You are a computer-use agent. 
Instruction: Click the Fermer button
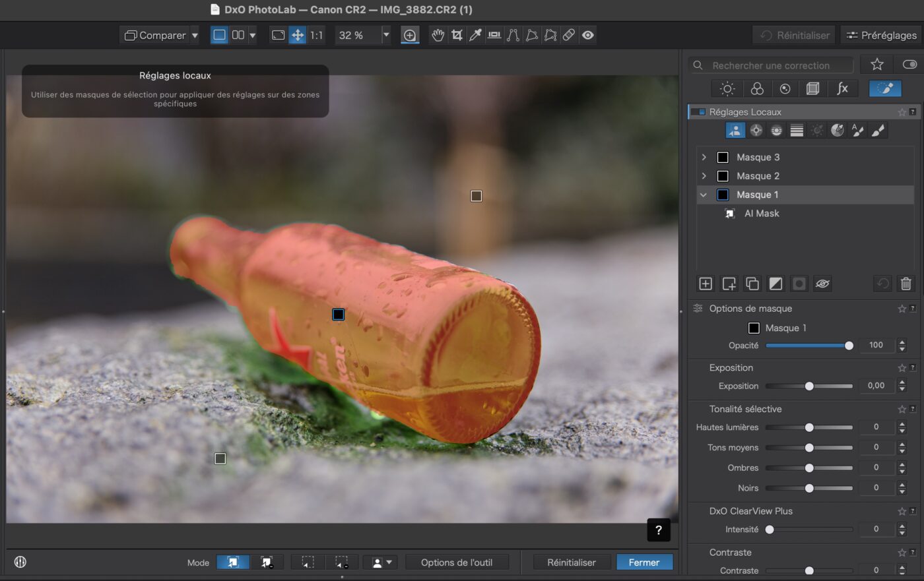pos(644,562)
